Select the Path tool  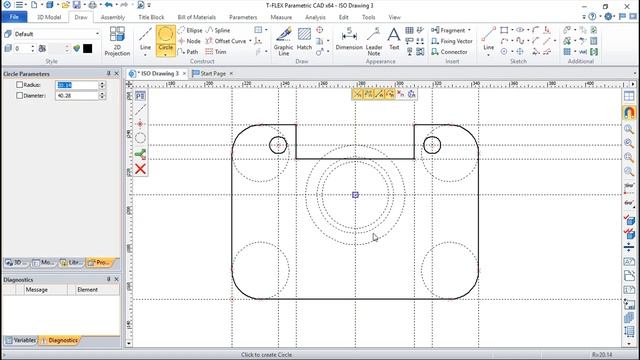pos(188,52)
